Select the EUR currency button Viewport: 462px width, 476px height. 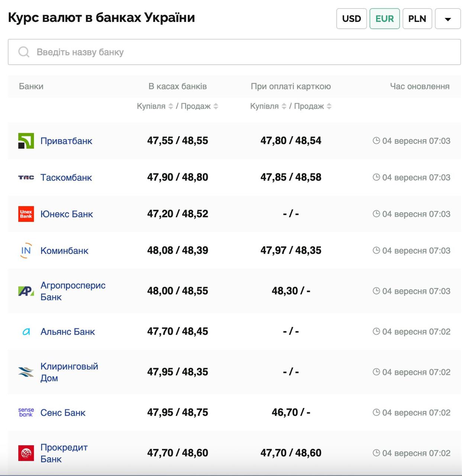click(384, 19)
